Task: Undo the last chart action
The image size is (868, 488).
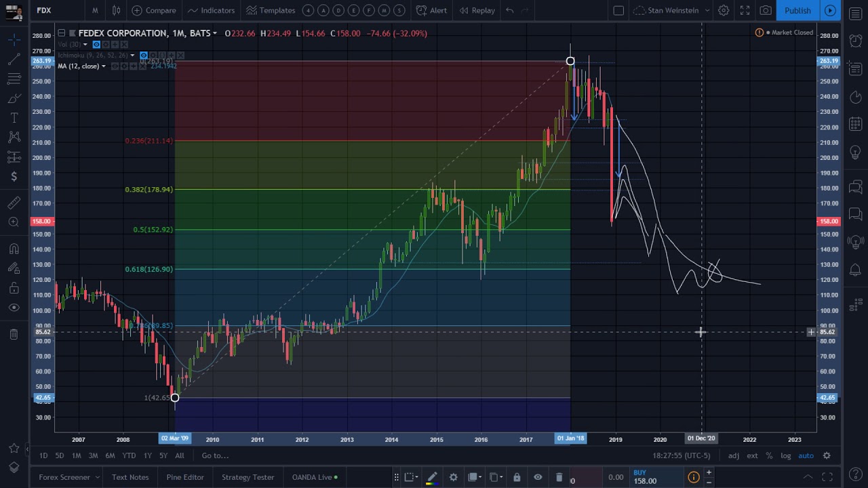Action: 509,10
